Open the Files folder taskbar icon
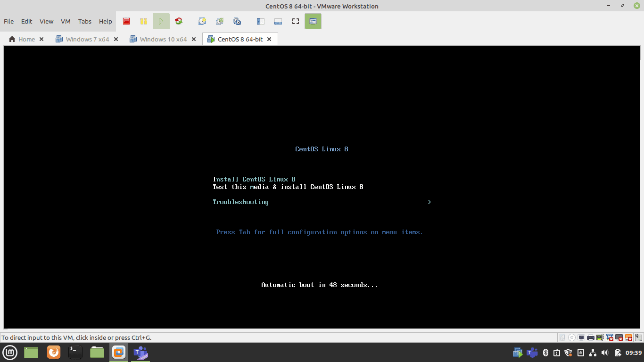Viewport: 644px width, 362px height. [x=97, y=352]
